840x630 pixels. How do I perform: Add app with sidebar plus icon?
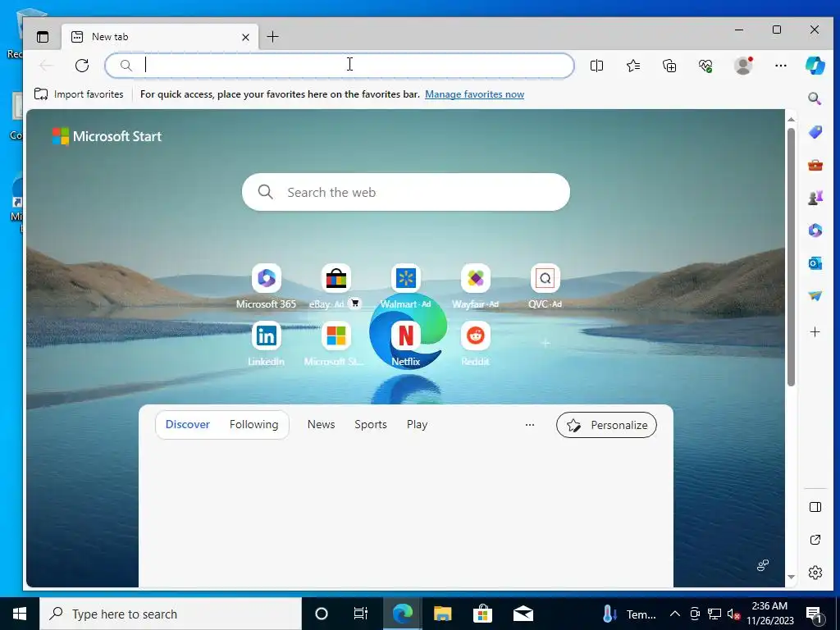click(x=815, y=332)
